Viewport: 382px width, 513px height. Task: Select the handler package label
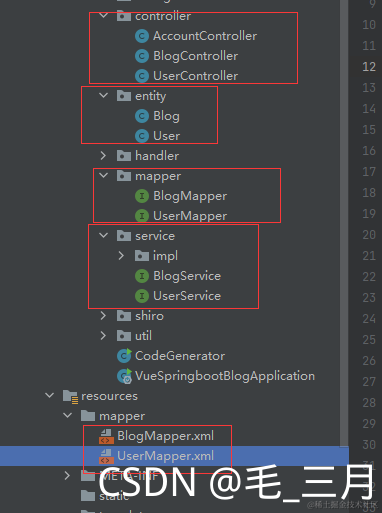pos(157,156)
